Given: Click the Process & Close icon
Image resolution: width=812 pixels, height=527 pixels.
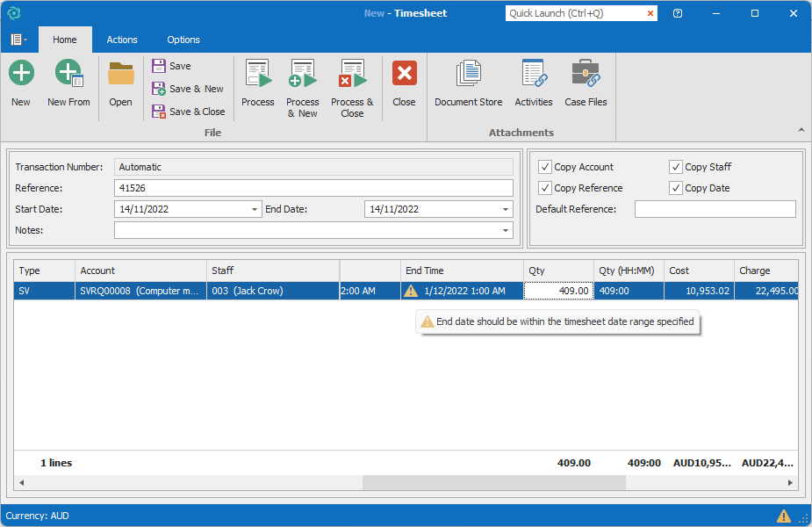Looking at the screenshot, I should [x=352, y=74].
